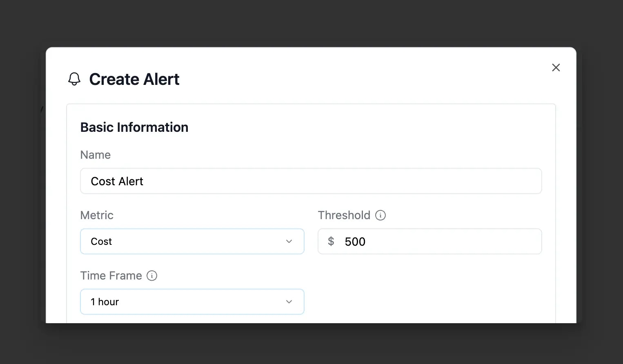
Task: Click the circled i next to Threshold
Action: (x=380, y=215)
